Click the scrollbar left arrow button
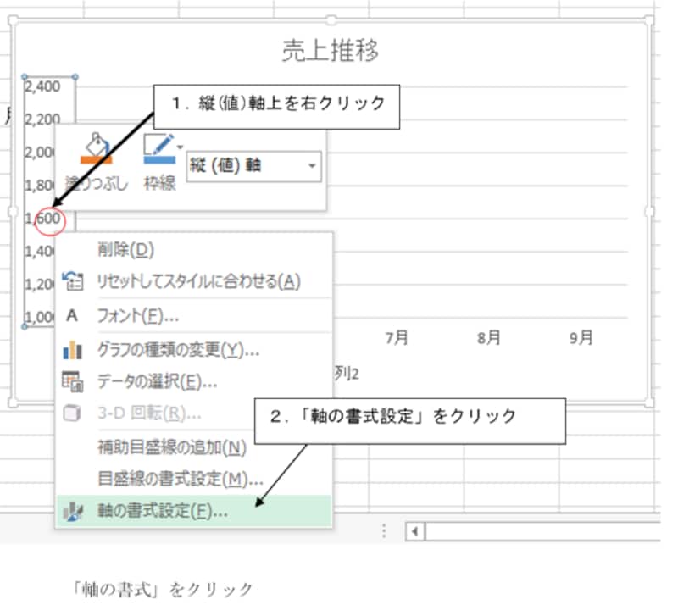Image resolution: width=678 pixels, height=616 pixels. point(413,531)
